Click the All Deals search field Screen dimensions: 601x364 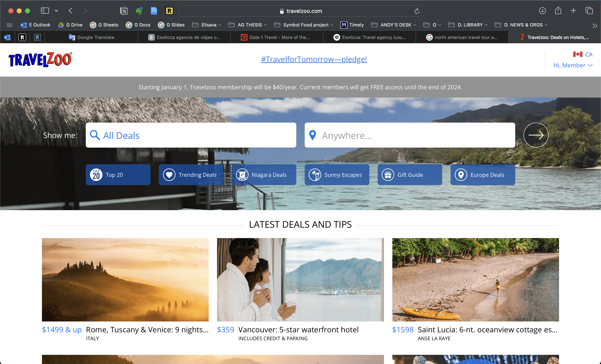(x=191, y=135)
